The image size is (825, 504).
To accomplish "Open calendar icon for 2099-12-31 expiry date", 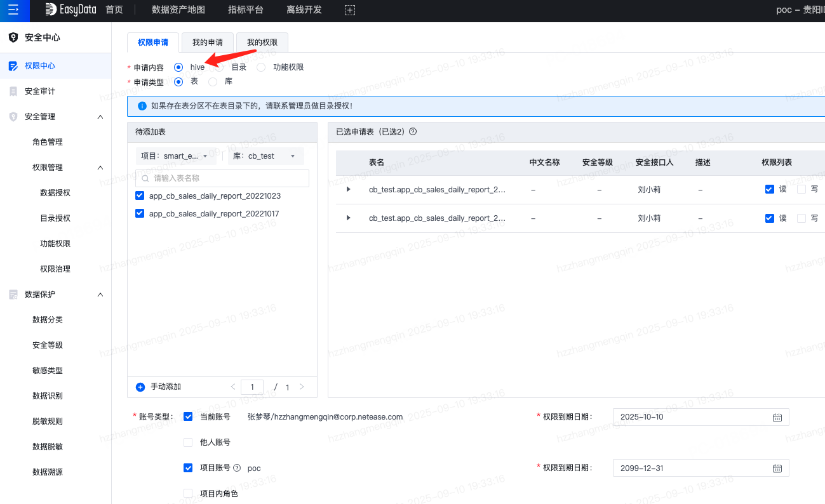I will (777, 468).
